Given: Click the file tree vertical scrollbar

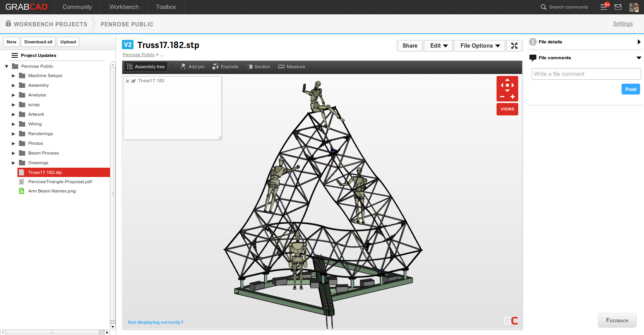Looking at the screenshot, I should pos(113,194).
